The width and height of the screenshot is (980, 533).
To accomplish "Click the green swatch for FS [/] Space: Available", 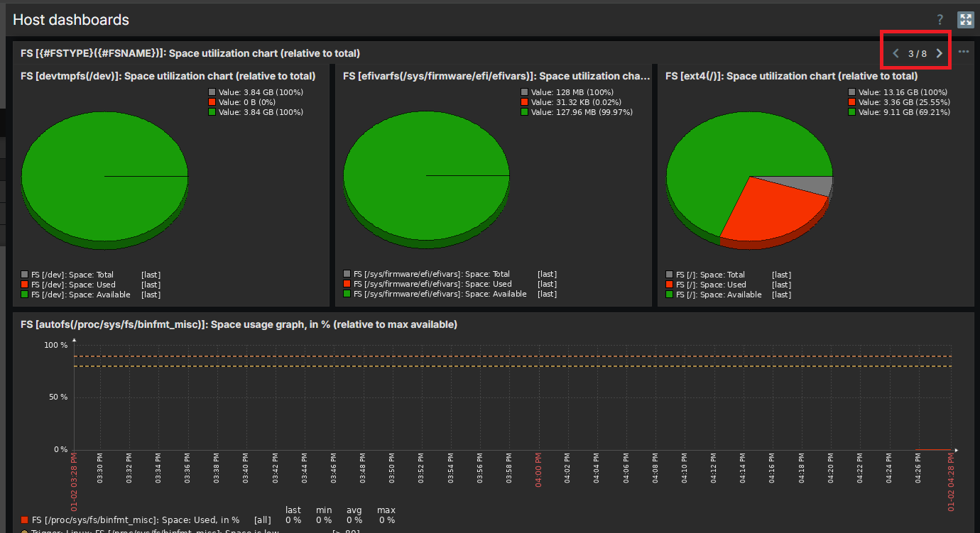I will 670,295.
